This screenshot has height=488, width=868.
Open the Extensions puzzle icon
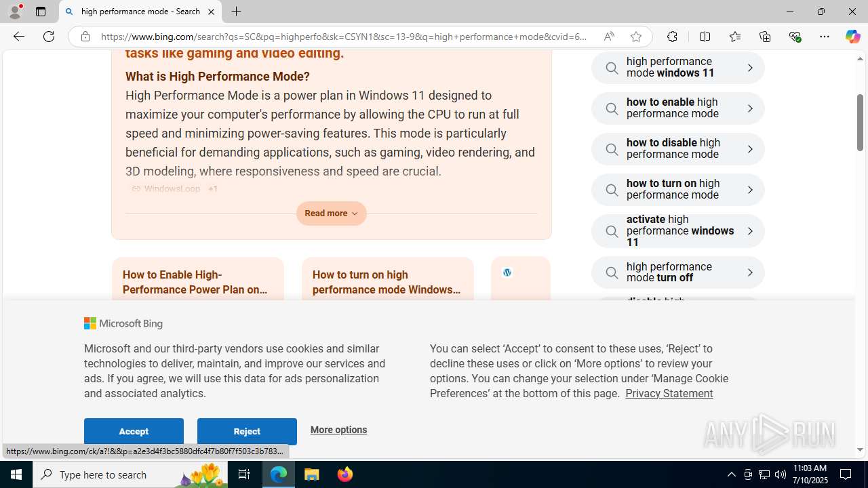tap(672, 37)
